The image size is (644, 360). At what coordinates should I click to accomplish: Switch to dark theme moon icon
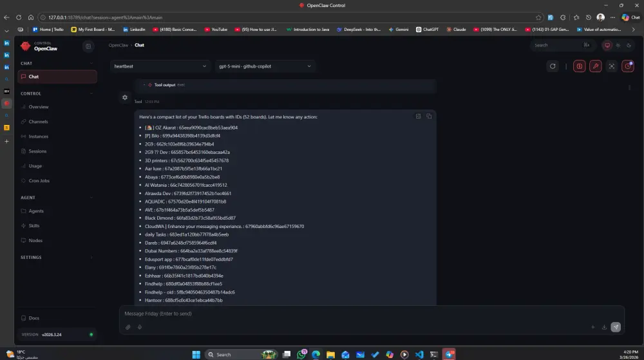(x=629, y=45)
